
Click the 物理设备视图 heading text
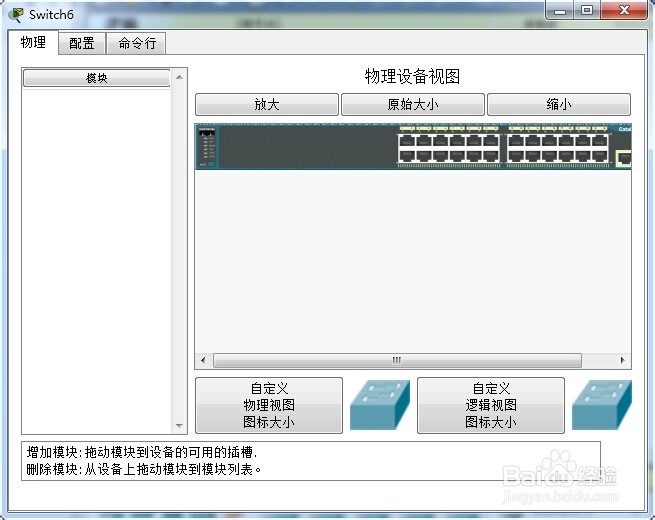click(x=412, y=76)
